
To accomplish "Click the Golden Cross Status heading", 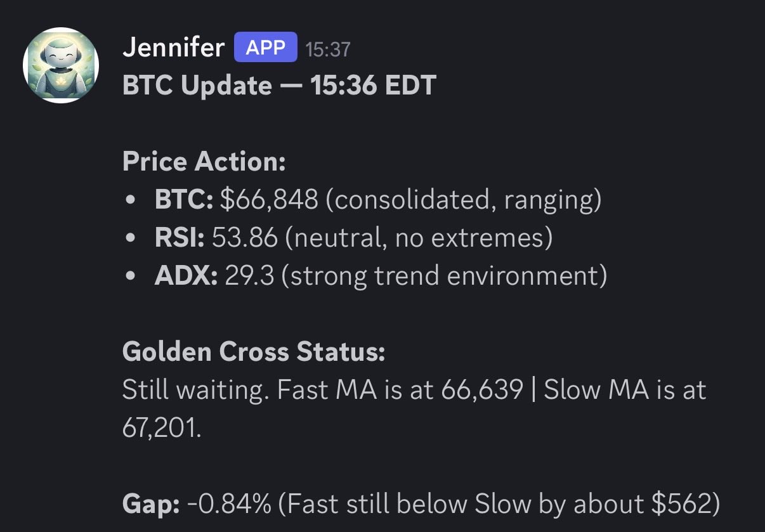I will (254, 352).
